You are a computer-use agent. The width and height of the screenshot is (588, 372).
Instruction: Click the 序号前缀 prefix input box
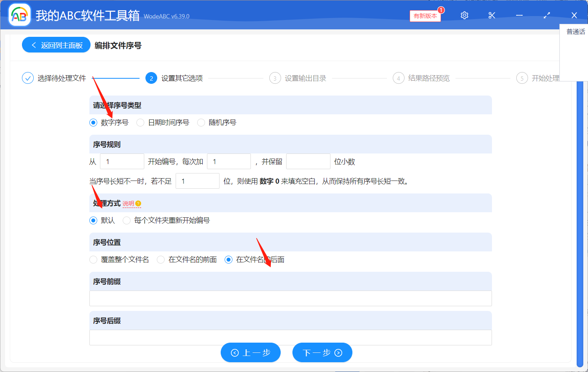[290, 298]
